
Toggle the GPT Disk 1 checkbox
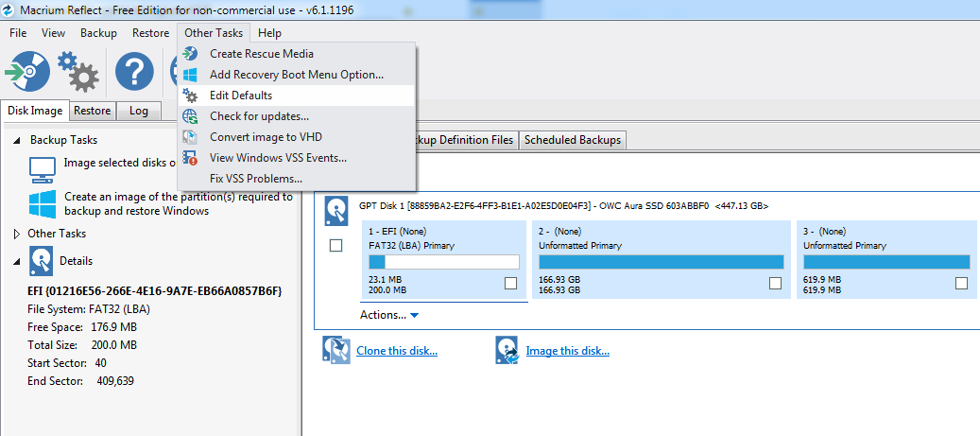click(335, 246)
